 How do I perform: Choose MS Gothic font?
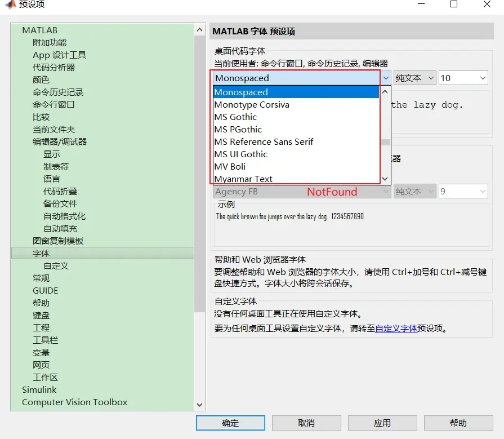tap(296, 117)
